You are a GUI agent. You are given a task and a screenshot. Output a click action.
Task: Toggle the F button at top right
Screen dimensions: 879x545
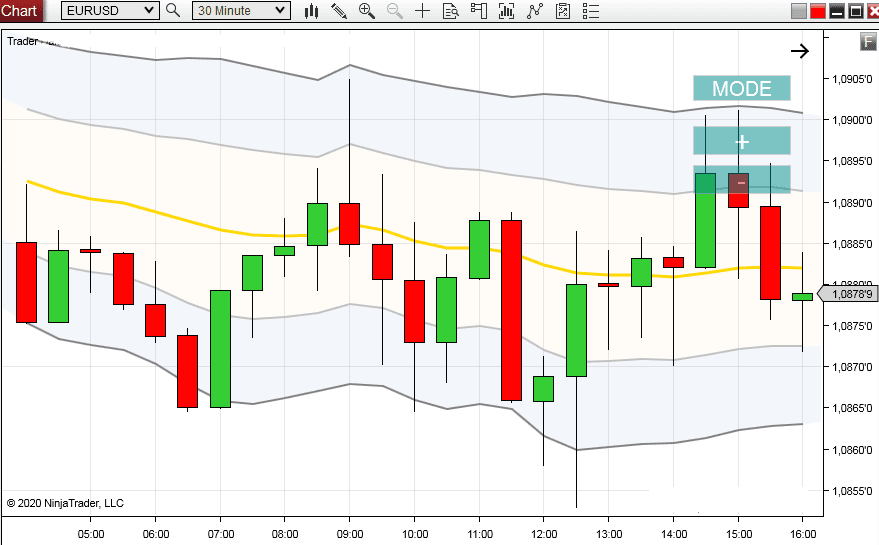click(x=868, y=41)
